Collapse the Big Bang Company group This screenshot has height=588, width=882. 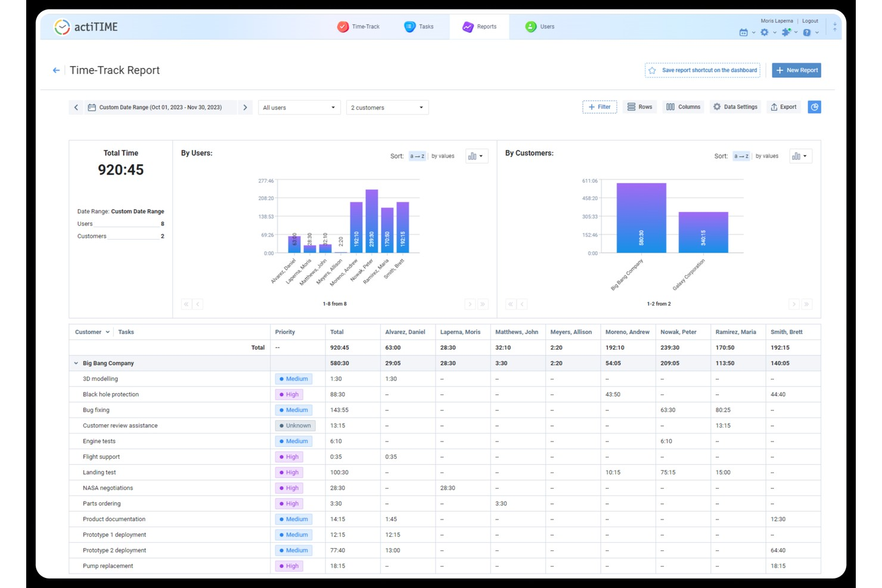tap(76, 363)
